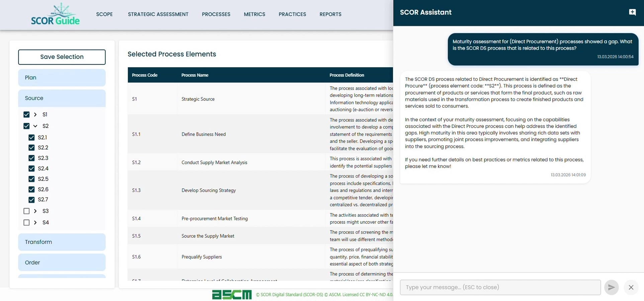This screenshot has height=301, width=644.
Task: Toggle the S2.7 checkbox off
Action: (x=32, y=200)
